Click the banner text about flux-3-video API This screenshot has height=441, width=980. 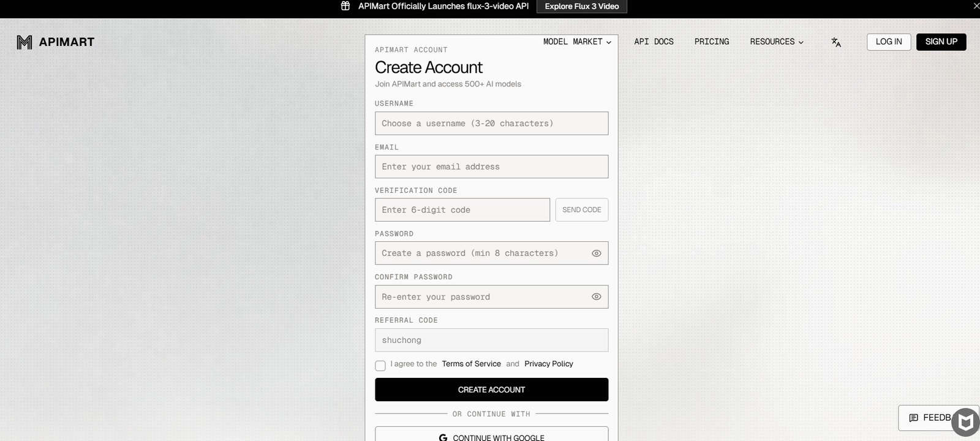click(x=443, y=6)
